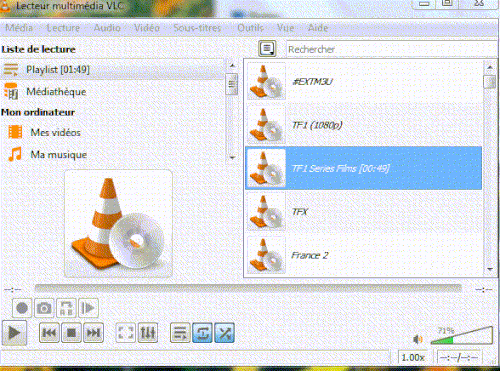This screenshot has height=371, width=500.
Task: Open the Lecture menu
Action: (63, 28)
